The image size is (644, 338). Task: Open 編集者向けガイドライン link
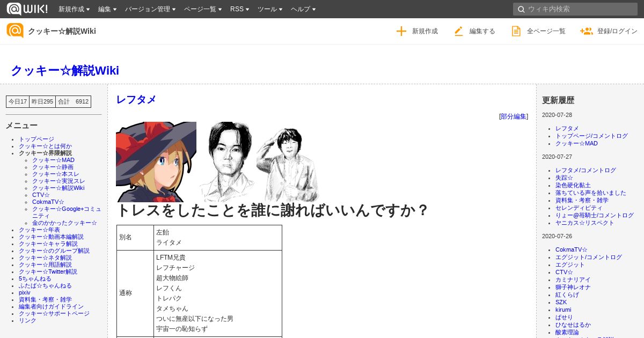click(51, 306)
